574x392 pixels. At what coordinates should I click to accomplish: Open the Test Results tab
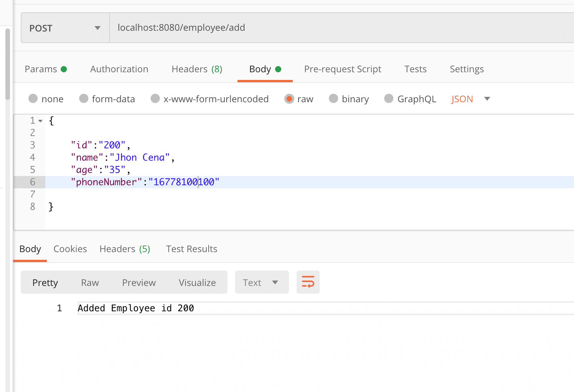(192, 249)
